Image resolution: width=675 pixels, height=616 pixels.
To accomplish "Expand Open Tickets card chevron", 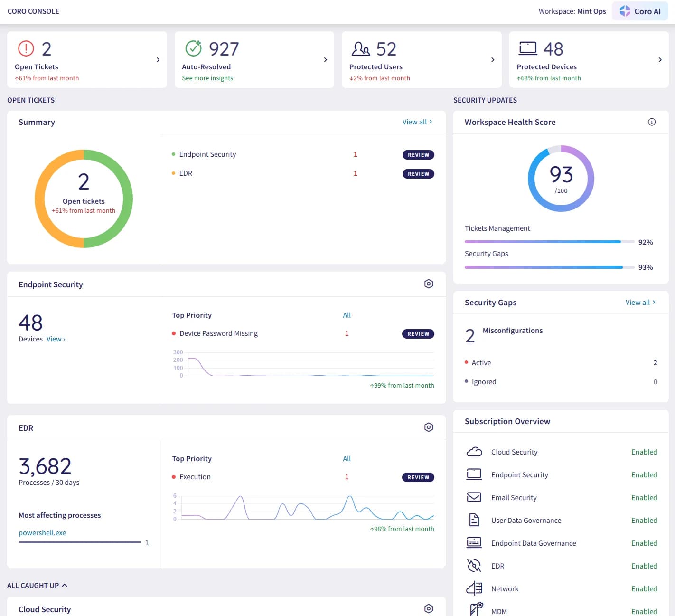I will [158, 60].
